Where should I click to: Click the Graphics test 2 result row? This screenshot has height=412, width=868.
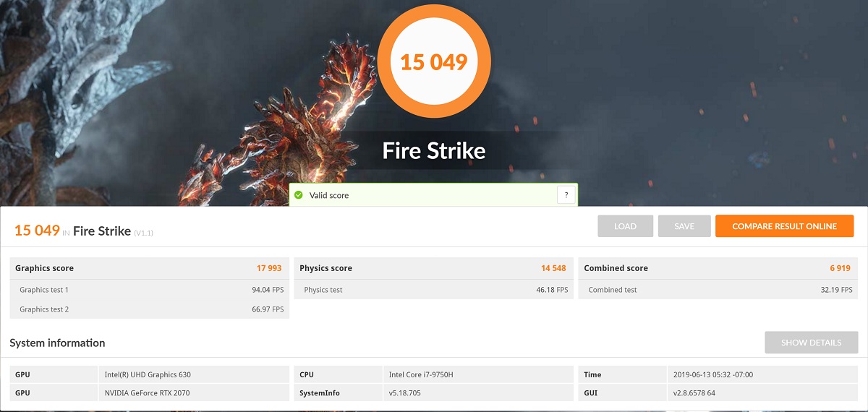coord(150,309)
